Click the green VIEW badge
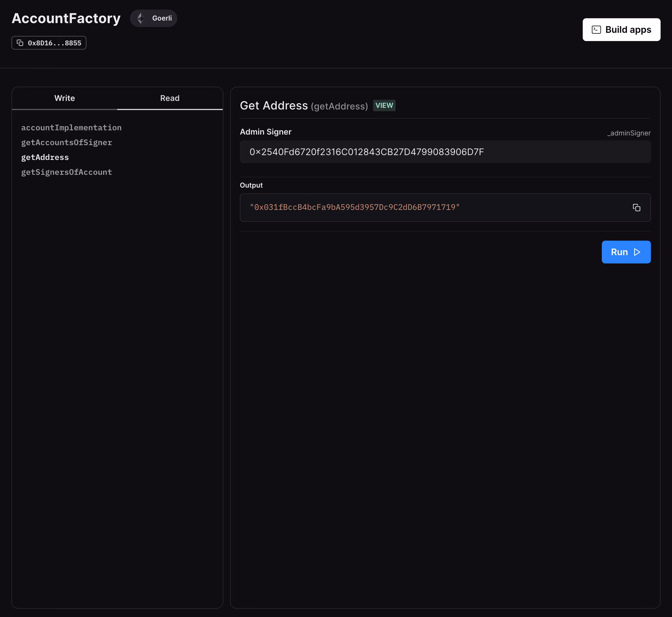This screenshot has height=617, width=672. click(x=384, y=105)
